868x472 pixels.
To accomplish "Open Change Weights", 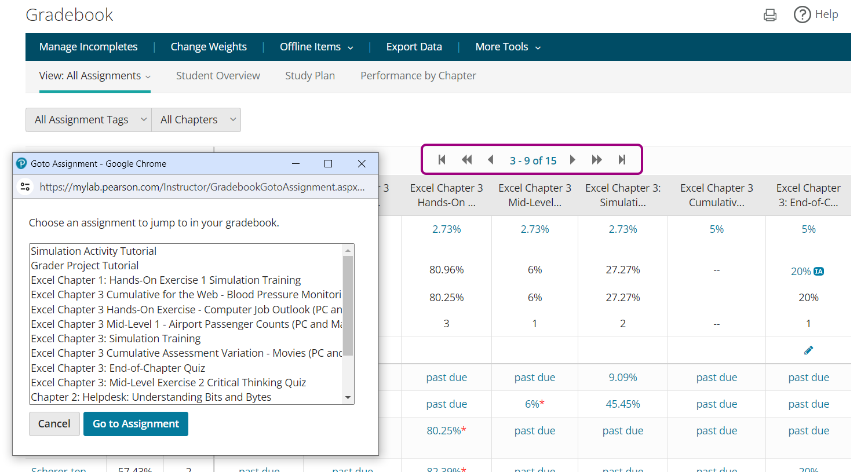I will [x=209, y=47].
